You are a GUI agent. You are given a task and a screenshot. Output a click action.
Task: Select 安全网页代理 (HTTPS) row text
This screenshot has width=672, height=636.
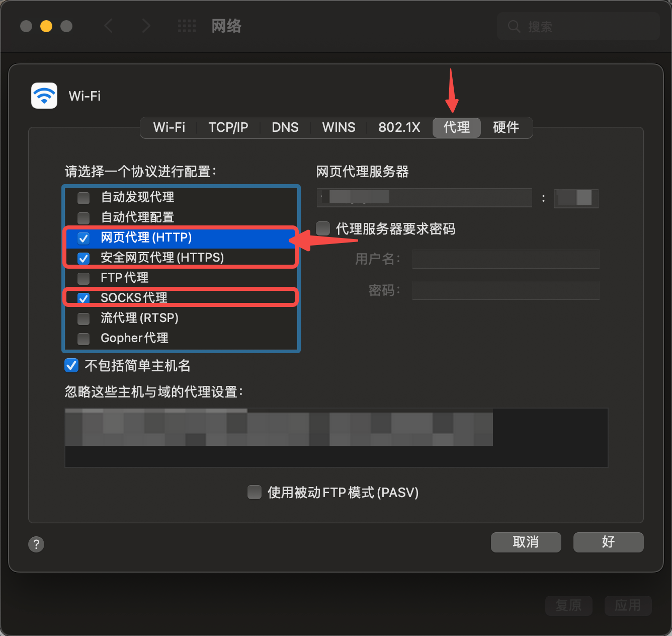coord(162,258)
